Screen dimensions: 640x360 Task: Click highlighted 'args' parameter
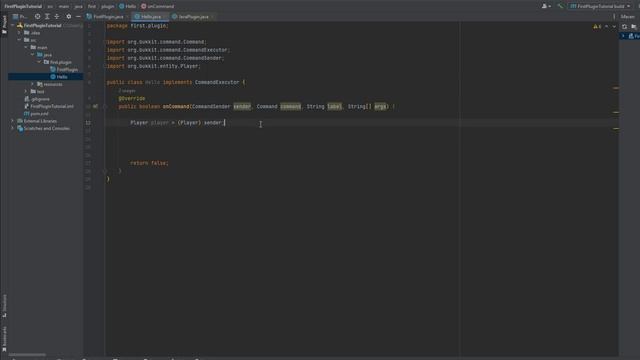(x=380, y=107)
